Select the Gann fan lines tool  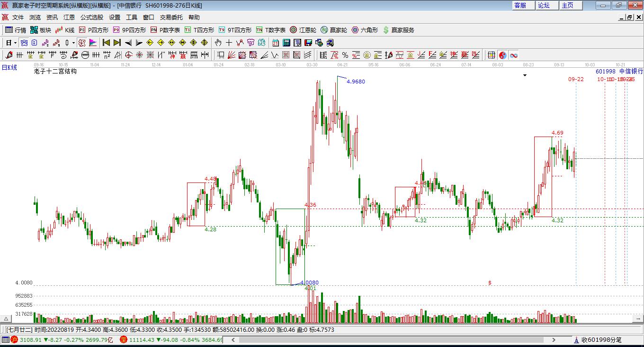tap(231, 55)
